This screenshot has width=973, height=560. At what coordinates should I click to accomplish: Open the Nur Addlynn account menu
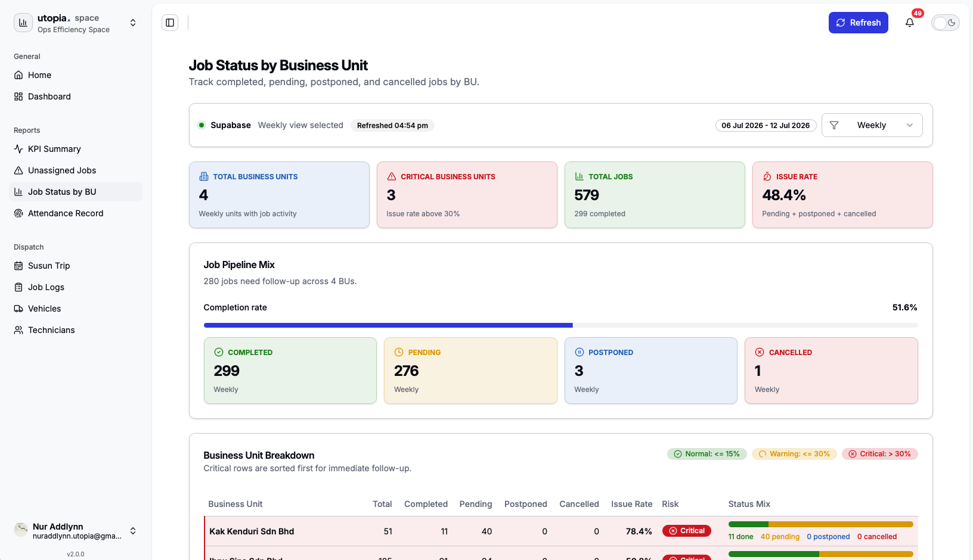point(76,531)
